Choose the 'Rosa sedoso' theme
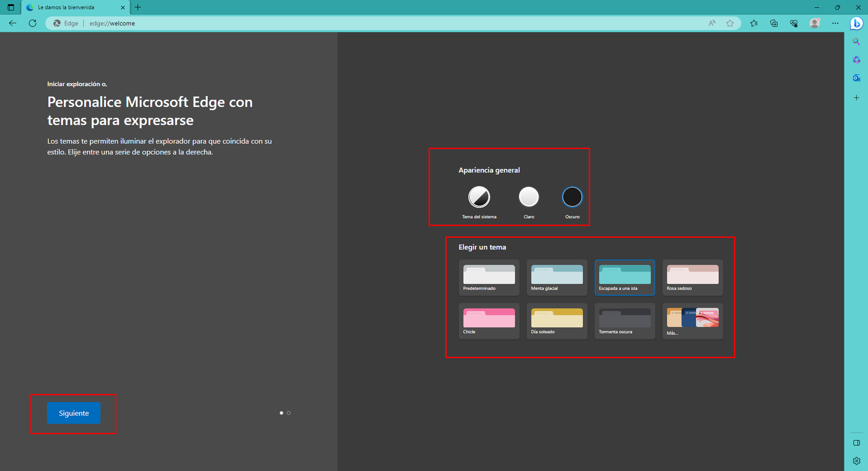 point(692,278)
